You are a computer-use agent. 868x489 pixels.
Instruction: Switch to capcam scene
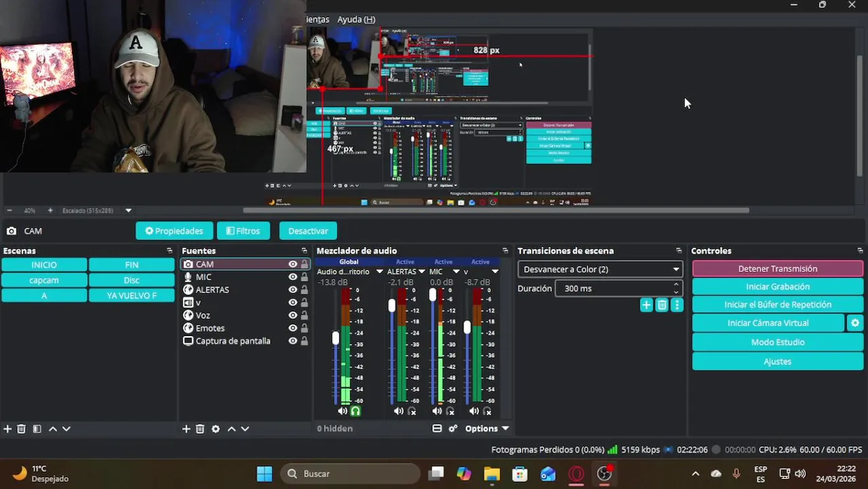point(44,280)
